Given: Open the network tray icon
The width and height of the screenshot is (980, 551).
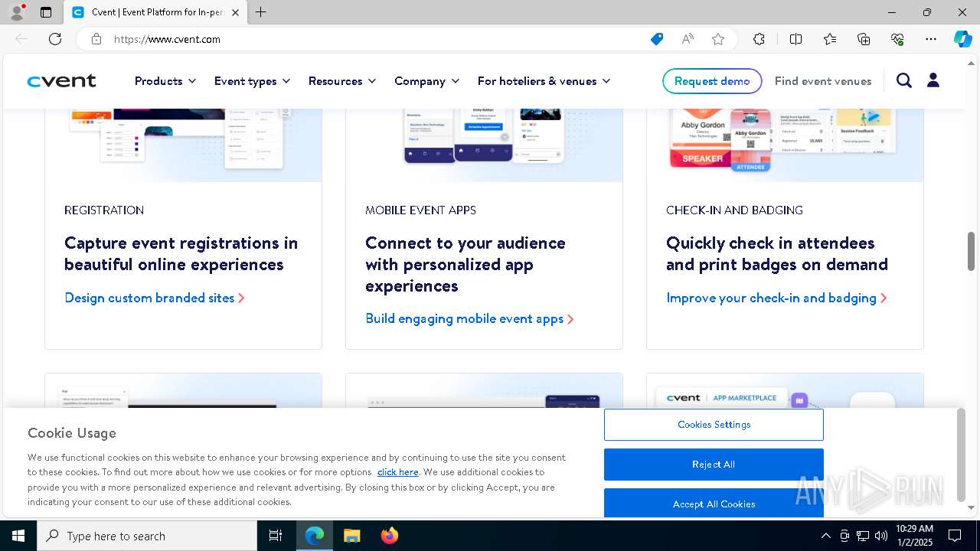Looking at the screenshot, I should (x=863, y=536).
